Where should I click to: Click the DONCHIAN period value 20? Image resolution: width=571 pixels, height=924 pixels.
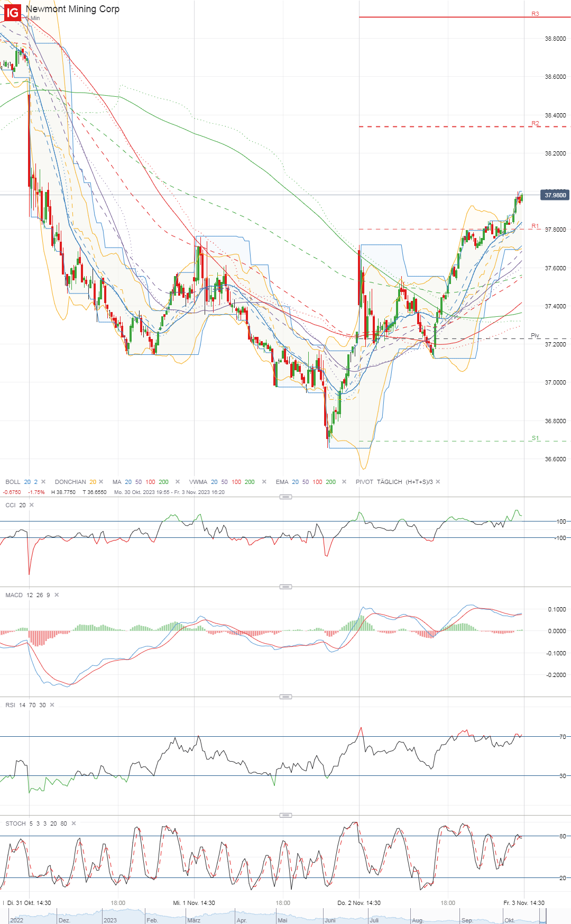93,482
